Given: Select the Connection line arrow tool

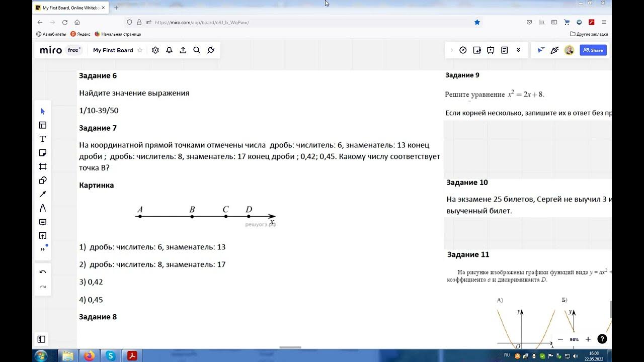Looking at the screenshot, I should 43,194.
